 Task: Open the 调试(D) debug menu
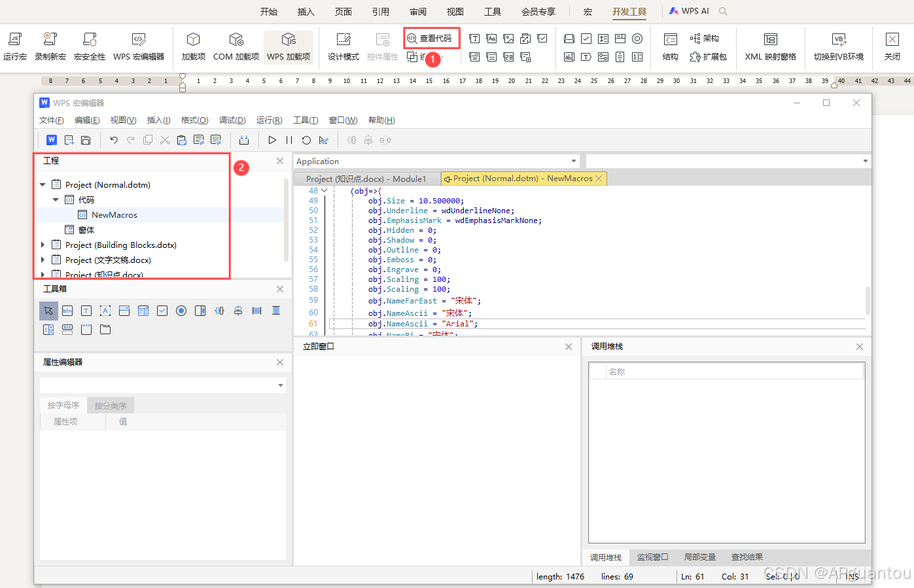[x=232, y=120]
